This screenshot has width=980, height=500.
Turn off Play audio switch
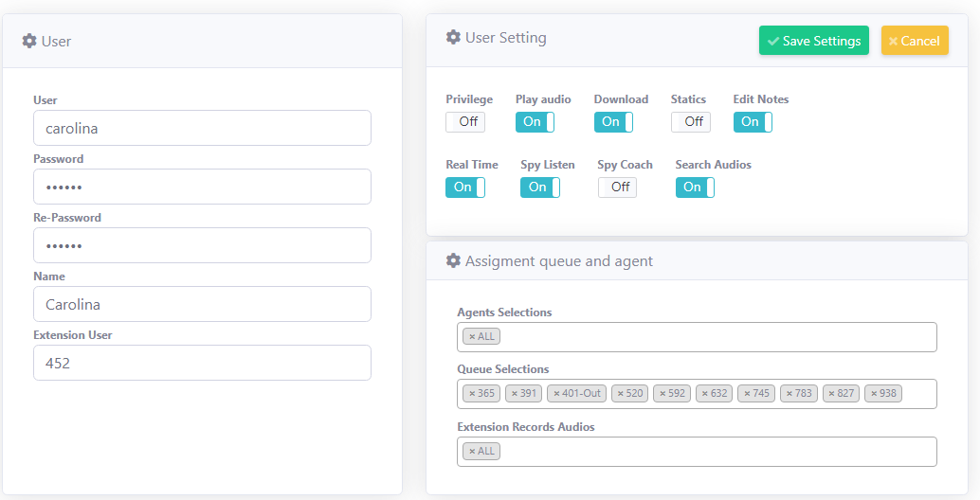(x=535, y=121)
